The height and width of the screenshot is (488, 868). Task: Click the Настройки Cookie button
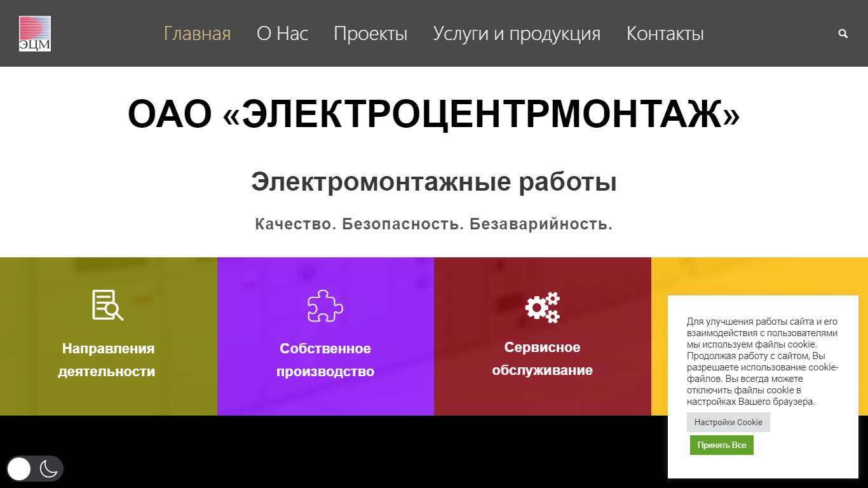(728, 423)
